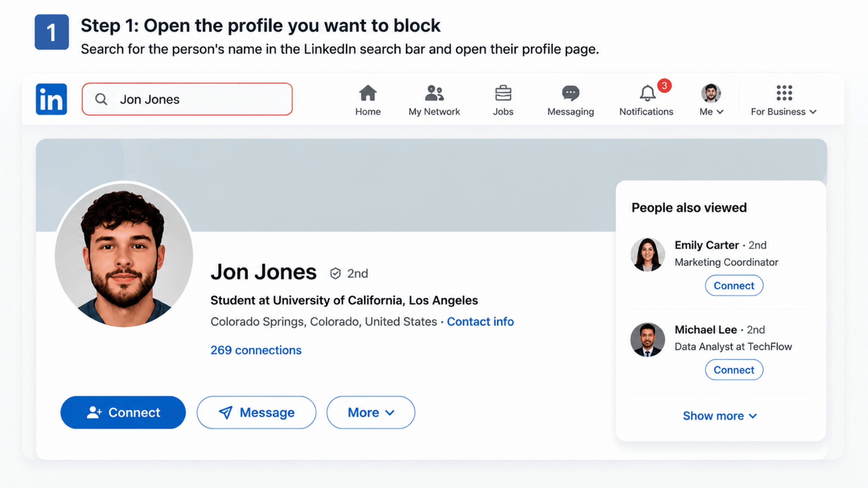Open Michael Lee's name link

click(x=706, y=330)
